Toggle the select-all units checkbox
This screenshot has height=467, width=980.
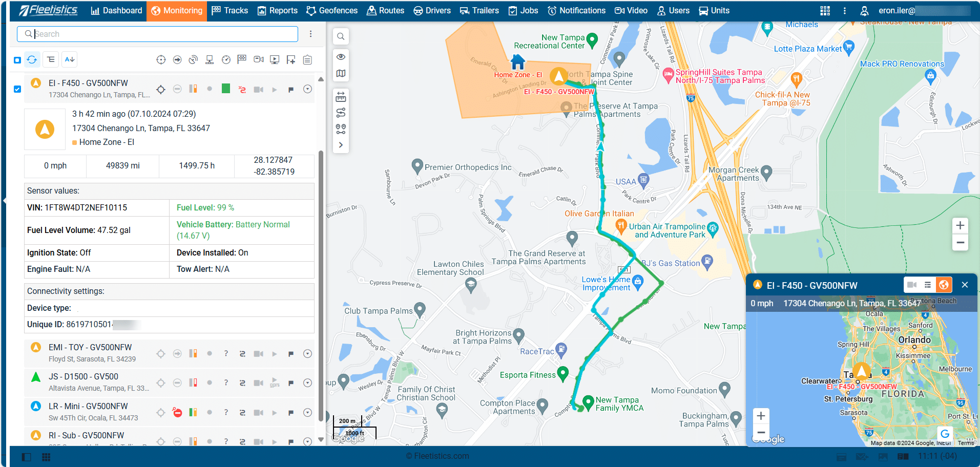click(17, 60)
